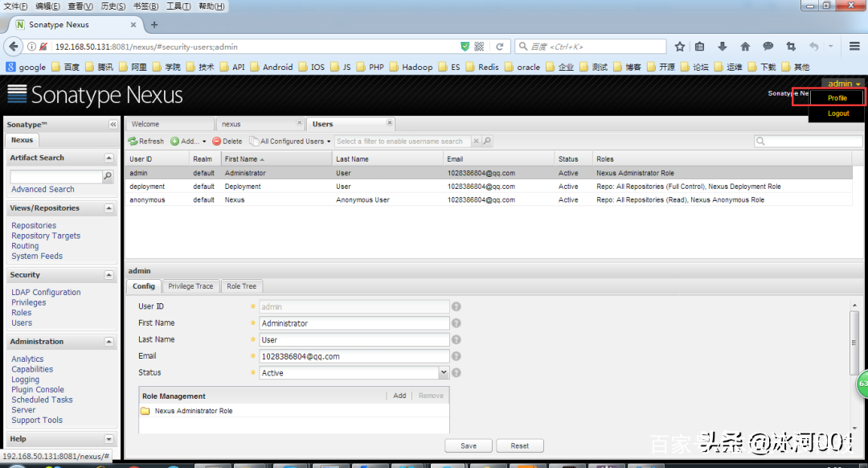Open the Hadoop bookmarks folder
The image size is (868, 468).
[411, 67]
